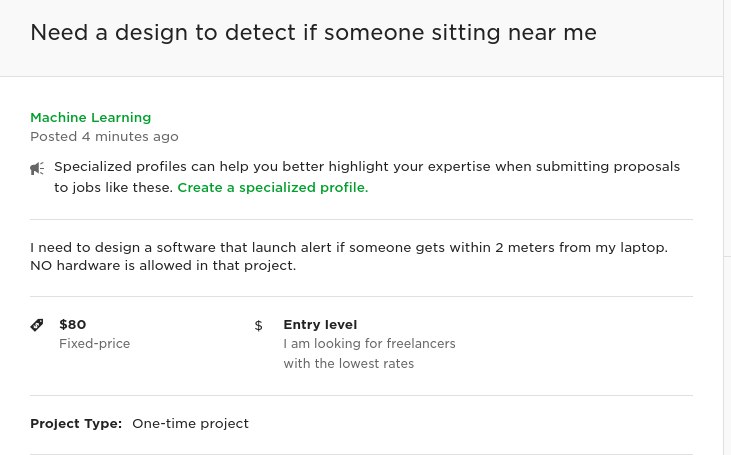
Task: Click the word design in the title
Action: pos(152,33)
